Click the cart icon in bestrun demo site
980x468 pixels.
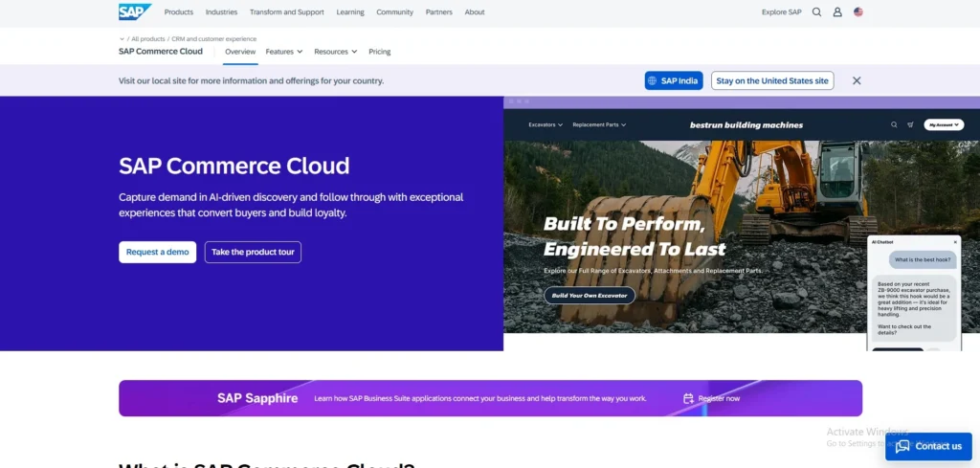tap(911, 125)
